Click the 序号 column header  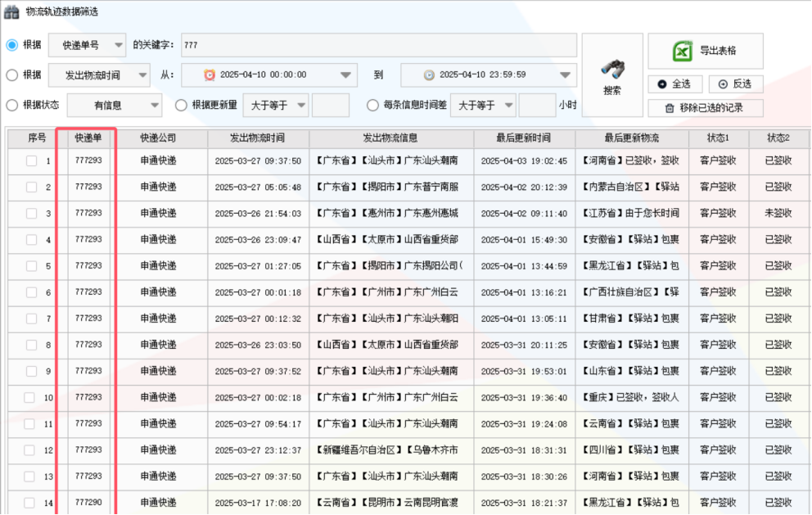(37, 138)
